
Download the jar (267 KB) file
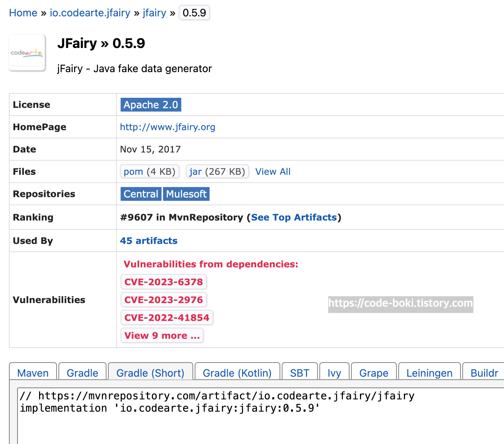[217, 171]
